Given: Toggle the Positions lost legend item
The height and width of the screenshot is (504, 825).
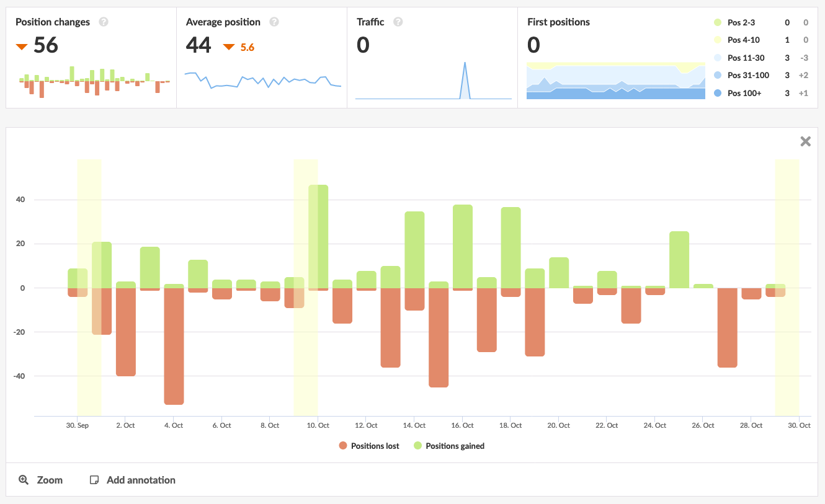Looking at the screenshot, I should pos(369,446).
